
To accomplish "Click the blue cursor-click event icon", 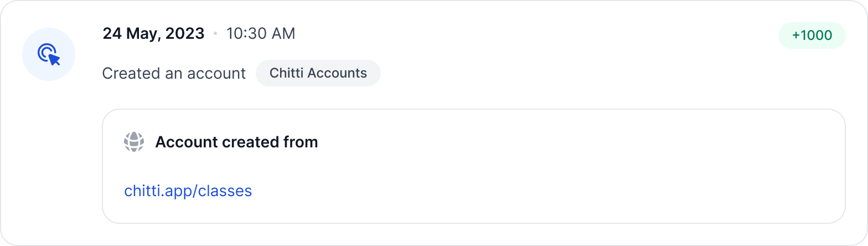I will [x=49, y=54].
